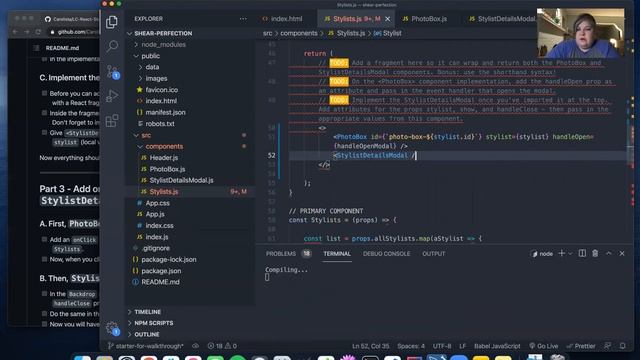Switch to StylistDetailsModal editor tab
Viewport: 640px width, 360px height.
click(x=502, y=19)
